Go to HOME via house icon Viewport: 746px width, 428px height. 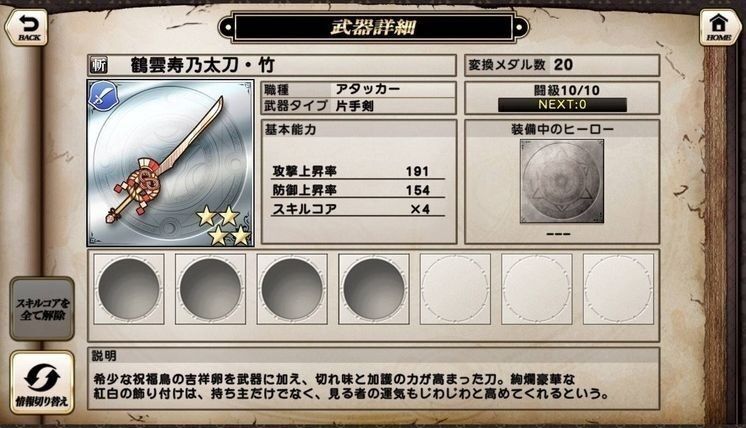pos(718,28)
